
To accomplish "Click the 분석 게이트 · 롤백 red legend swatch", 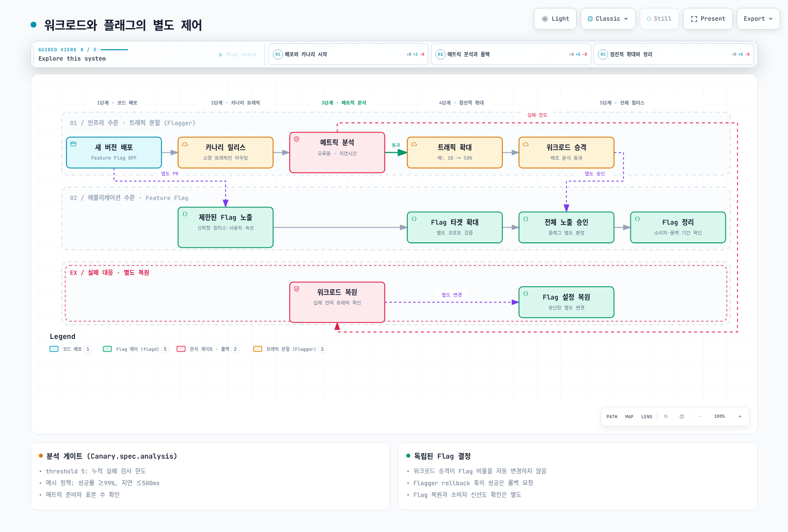I will tap(181, 349).
